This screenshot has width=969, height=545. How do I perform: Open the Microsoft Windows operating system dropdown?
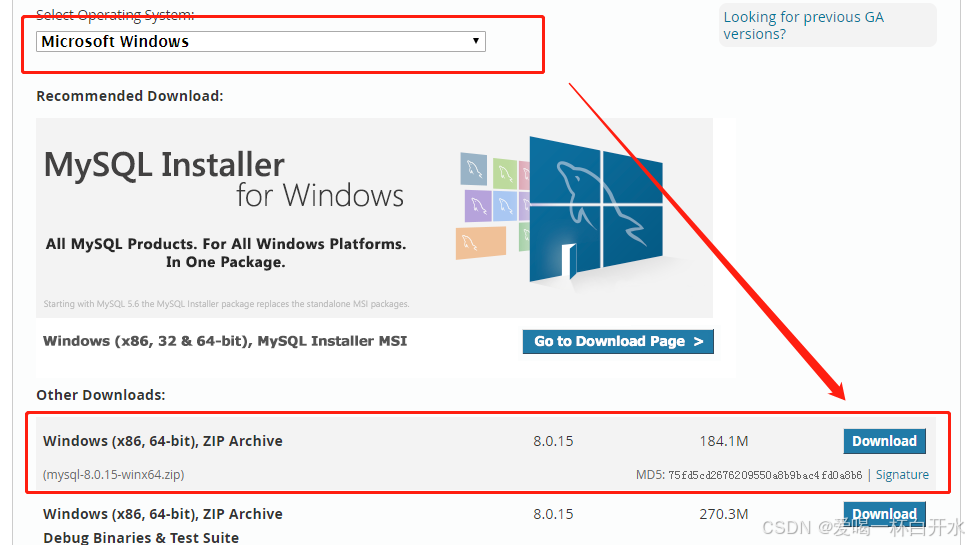point(261,41)
